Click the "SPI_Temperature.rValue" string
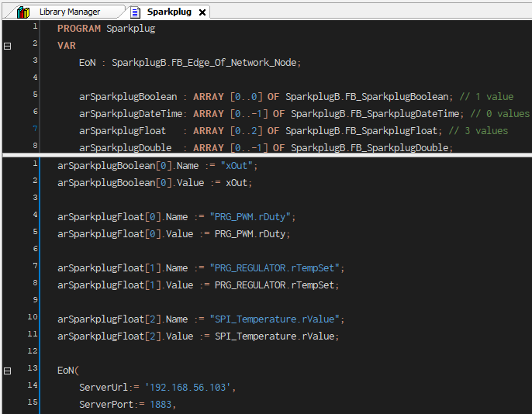Image resolution: width=532 pixels, height=414 pixels. pyautogui.click(x=277, y=319)
